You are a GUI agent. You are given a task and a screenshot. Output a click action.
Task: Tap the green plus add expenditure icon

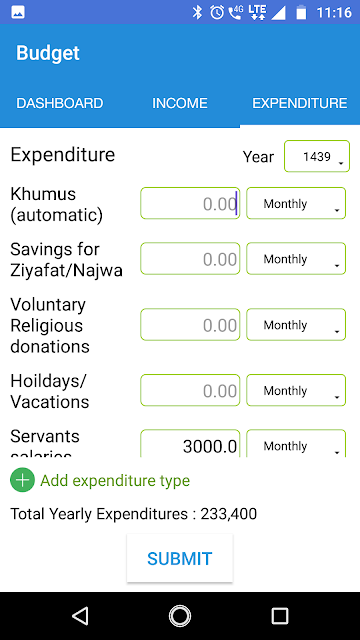point(22,480)
